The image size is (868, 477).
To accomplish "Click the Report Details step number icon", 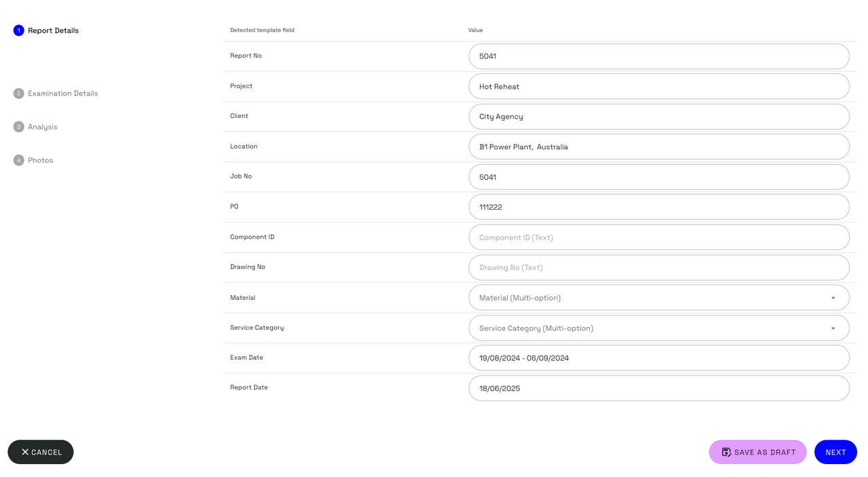I will coord(18,31).
